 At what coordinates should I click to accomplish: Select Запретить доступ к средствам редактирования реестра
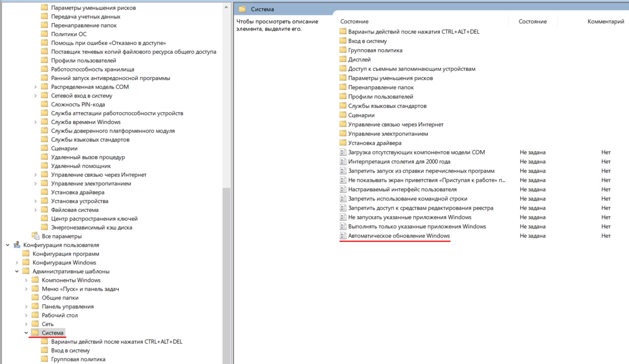click(420, 208)
